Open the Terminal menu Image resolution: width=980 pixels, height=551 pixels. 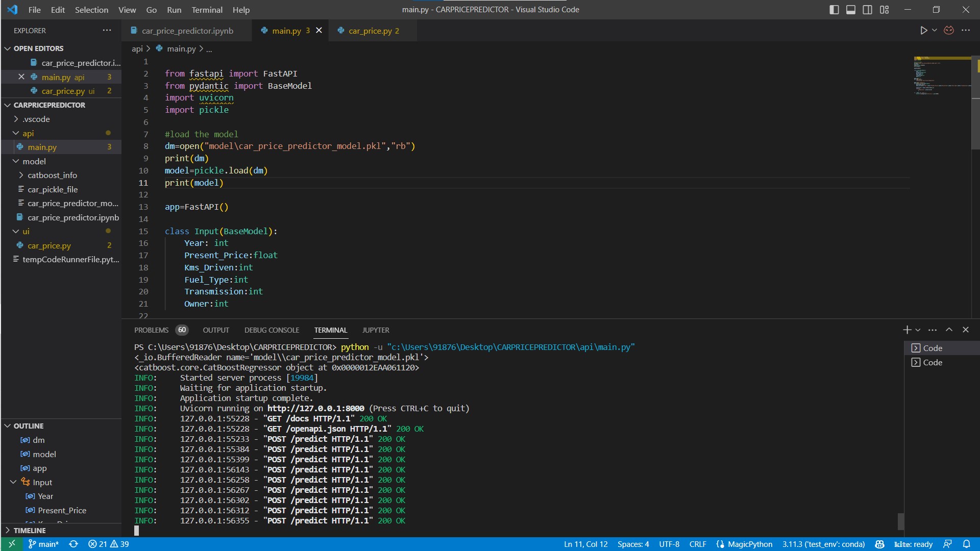pyautogui.click(x=206, y=10)
